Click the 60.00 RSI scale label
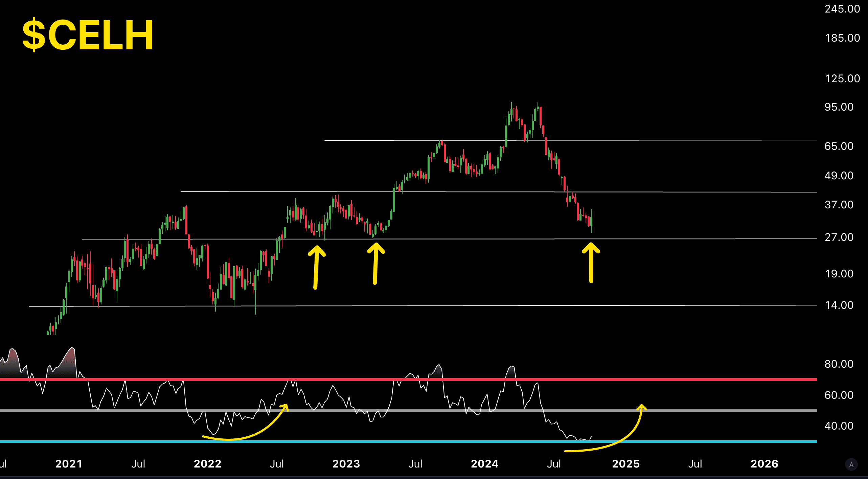 [x=839, y=395]
